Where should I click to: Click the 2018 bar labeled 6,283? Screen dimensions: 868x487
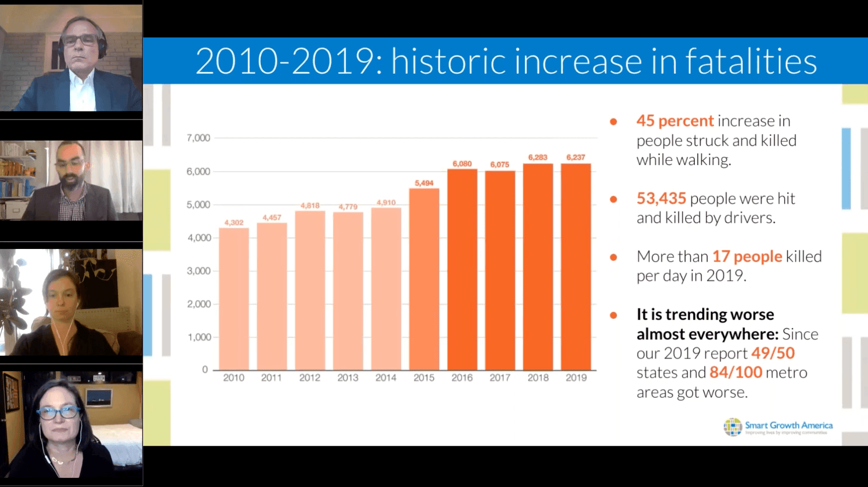(x=538, y=268)
